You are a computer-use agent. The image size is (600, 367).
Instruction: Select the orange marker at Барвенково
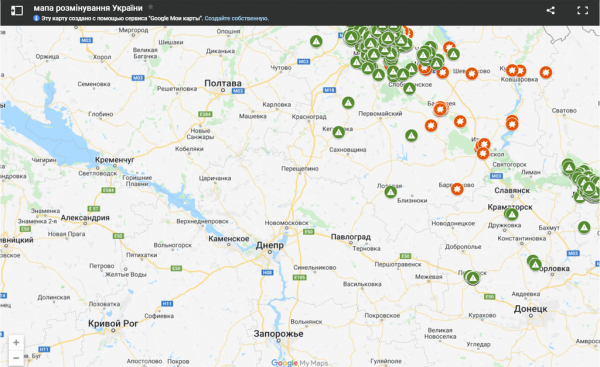pyautogui.click(x=457, y=189)
